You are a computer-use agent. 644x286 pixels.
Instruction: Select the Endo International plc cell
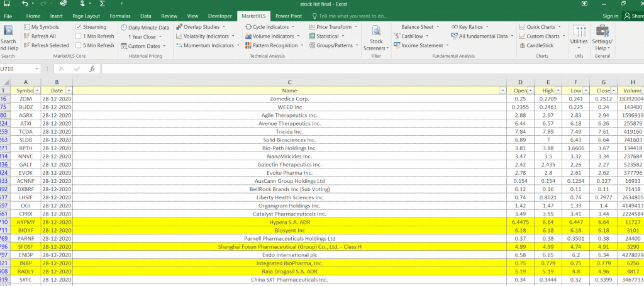(289, 255)
